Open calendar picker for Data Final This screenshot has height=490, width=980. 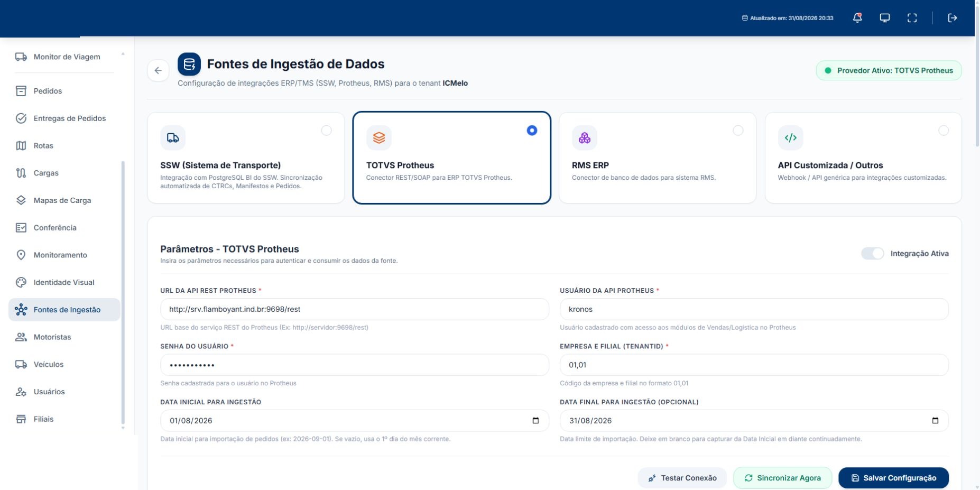point(935,421)
